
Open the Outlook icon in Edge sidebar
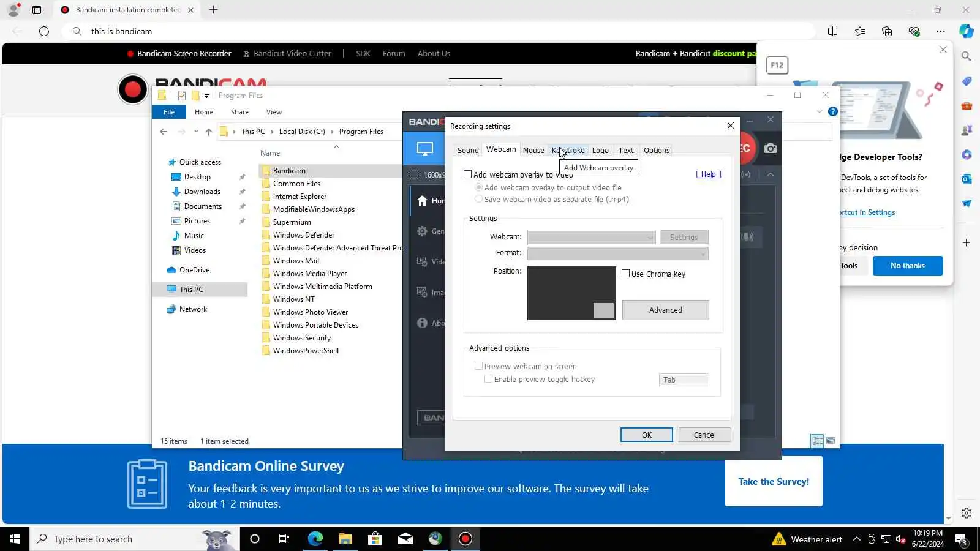coord(967,179)
